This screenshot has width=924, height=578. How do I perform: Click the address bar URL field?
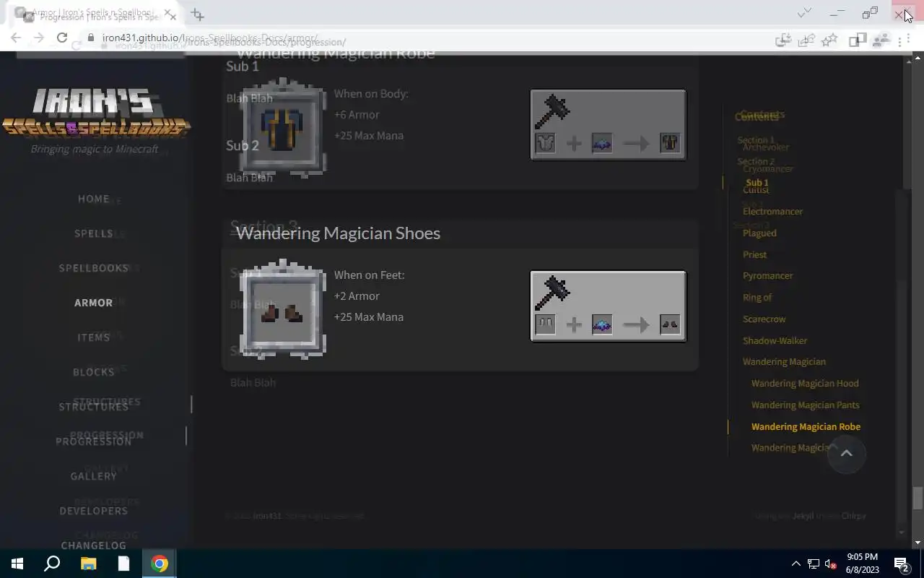[x=433, y=38]
